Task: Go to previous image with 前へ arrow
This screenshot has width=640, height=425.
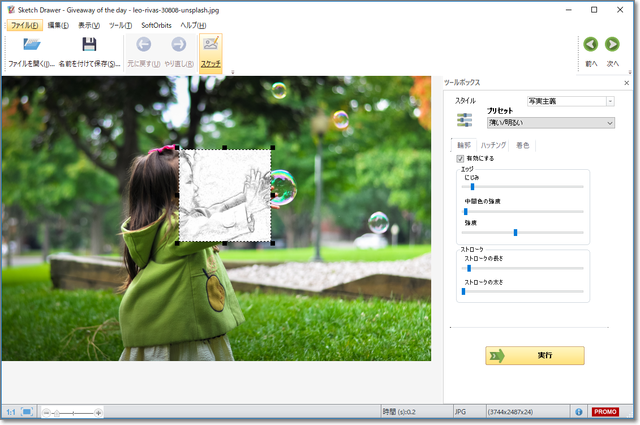Action: [x=590, y=45]
